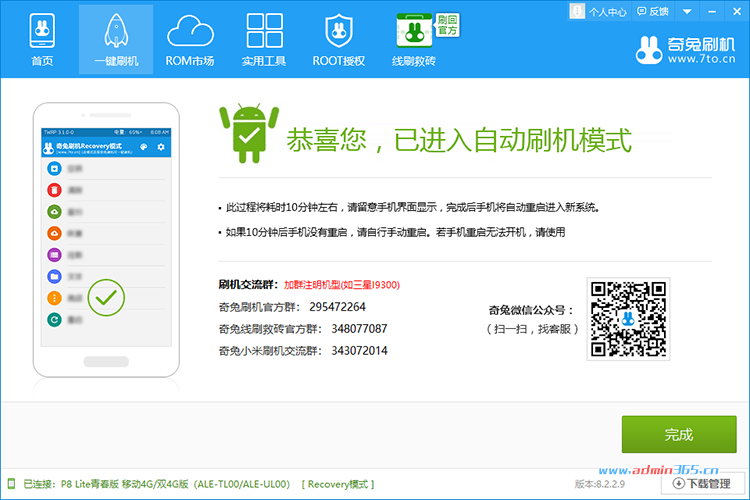This screenshot has height=500, width=750.
Task: Click group number 295472264
Action: pos(337,307)
